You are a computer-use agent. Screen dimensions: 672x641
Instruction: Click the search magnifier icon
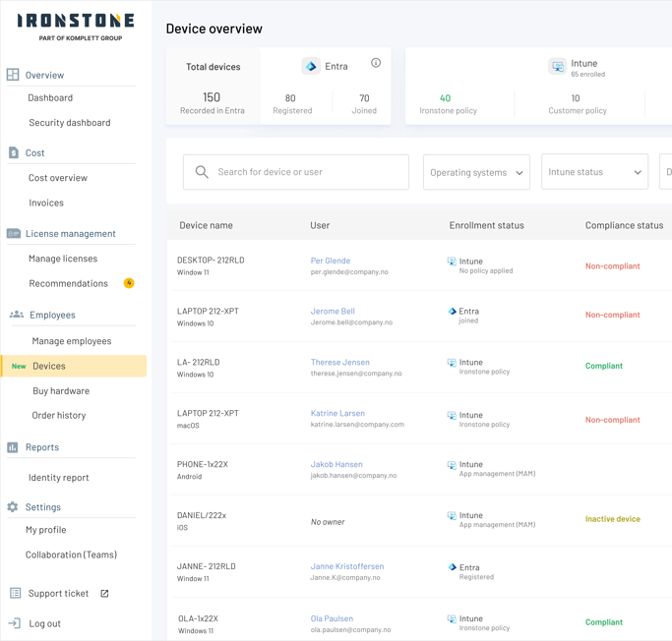click(x=202, y=172)
